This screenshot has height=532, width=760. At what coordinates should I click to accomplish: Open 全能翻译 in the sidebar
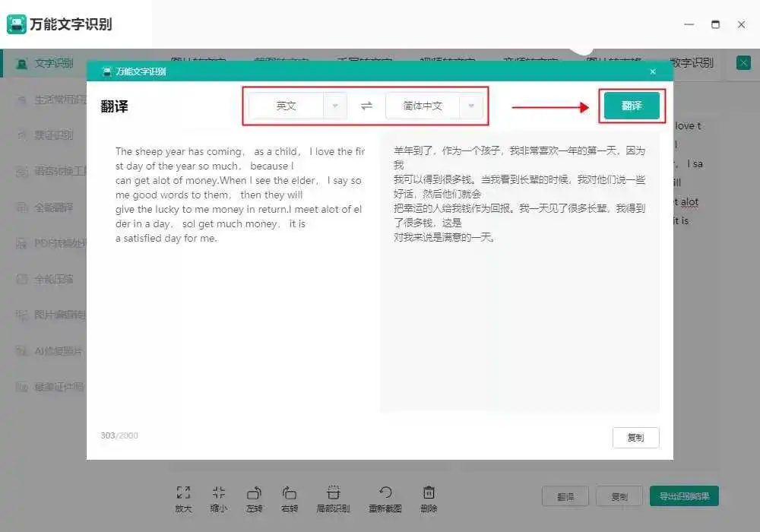[x=53, y=207]
